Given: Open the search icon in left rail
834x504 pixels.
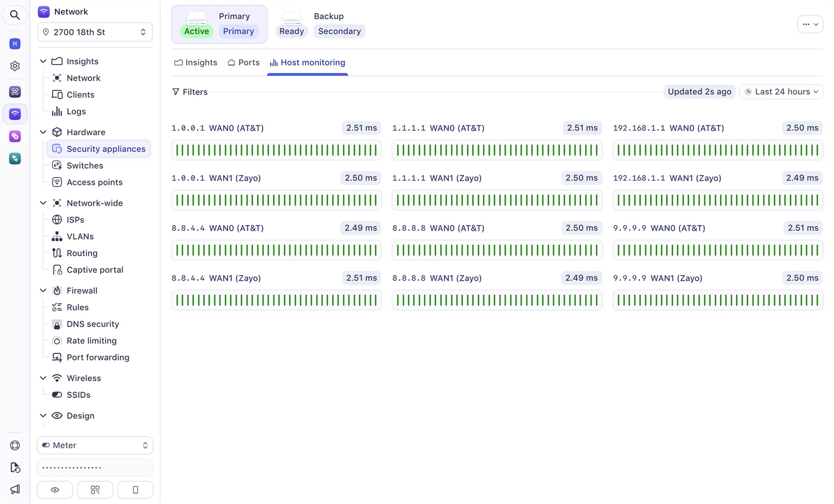Looking at the screenshot, I should click(15, 15).
